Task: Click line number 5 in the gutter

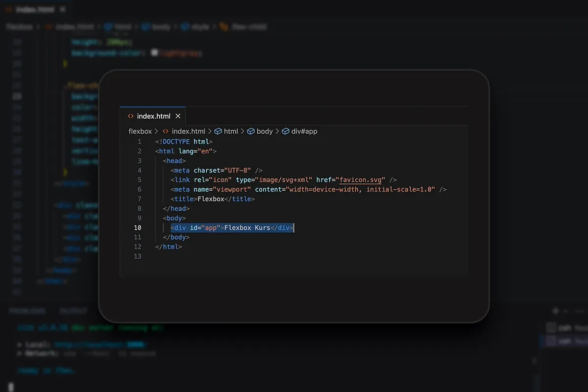Action: (139, 180)
